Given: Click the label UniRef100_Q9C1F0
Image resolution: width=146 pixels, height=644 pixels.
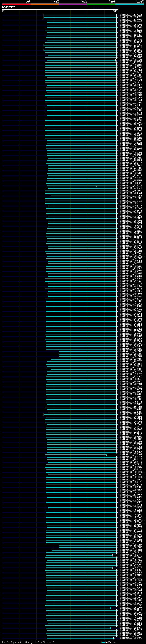Looking at the screenshot, I should tap(131, 218).
